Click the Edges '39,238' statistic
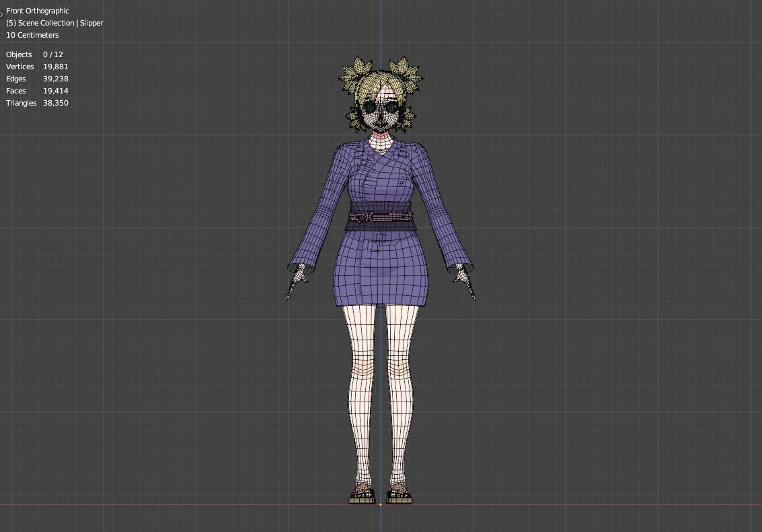This screenshot has width=762, height=532. point(55,79)
